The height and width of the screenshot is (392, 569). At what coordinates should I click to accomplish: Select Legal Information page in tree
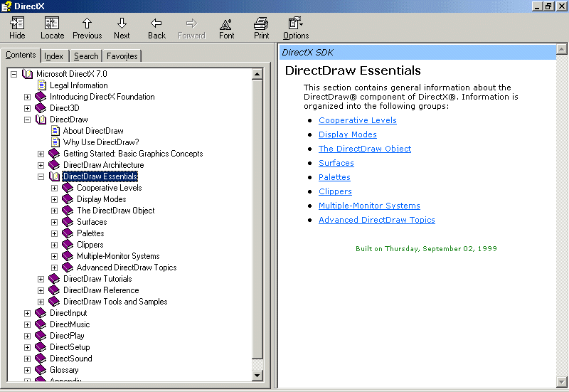[x=78, y=85]
